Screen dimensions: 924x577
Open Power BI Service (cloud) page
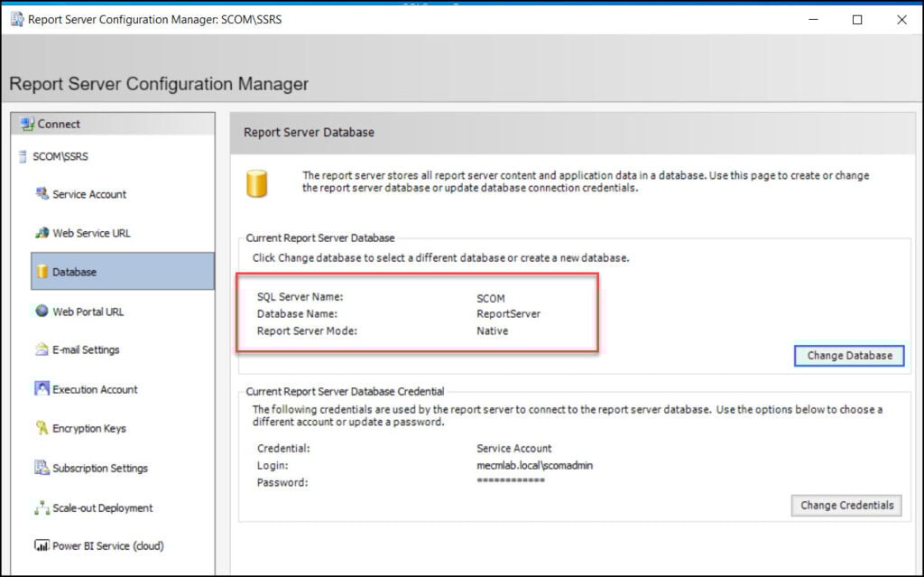pos(108,545)
